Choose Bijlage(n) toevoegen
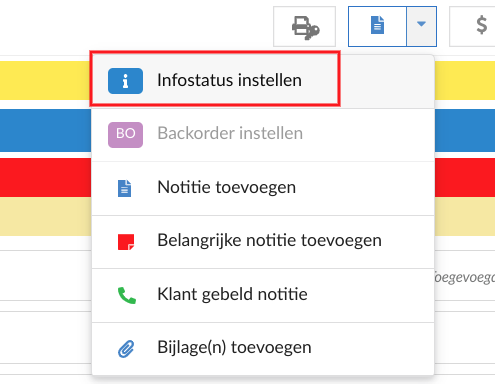The image size is (495, 384). 263,349
